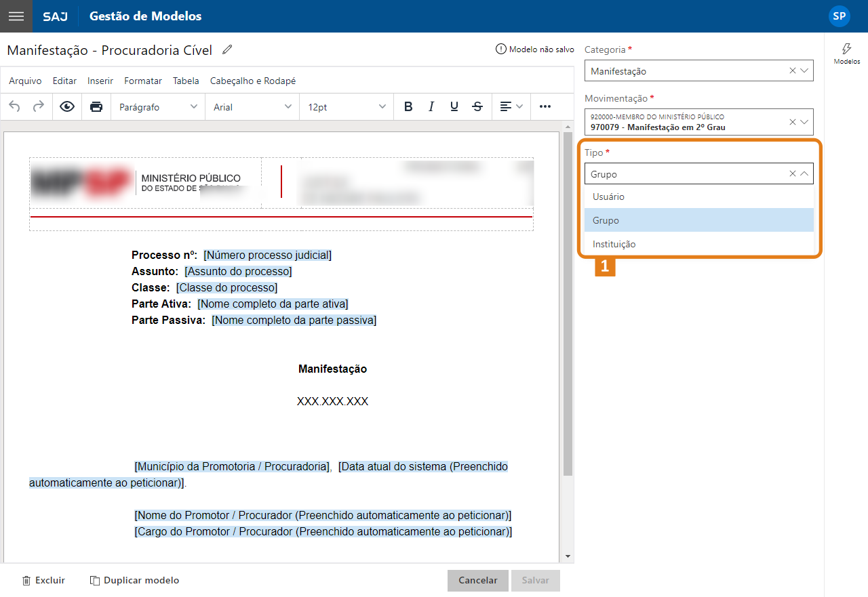Cancel editing with the Cancelar button
Screen dimensions: 868x597
coord(477,580)
